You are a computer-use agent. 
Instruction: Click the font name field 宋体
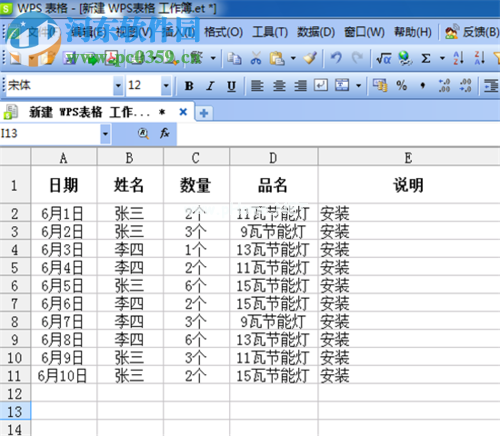(x=60, y=86)
